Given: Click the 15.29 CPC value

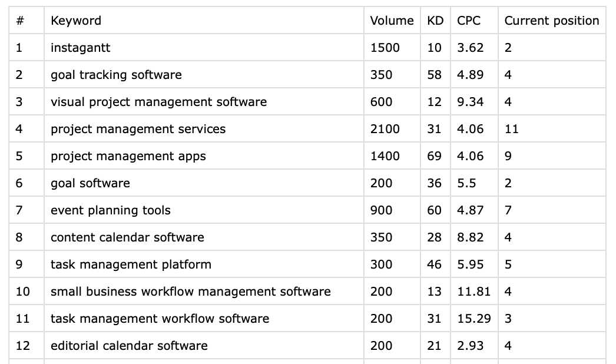Looking at the screenshot, I should coord(473,319).
